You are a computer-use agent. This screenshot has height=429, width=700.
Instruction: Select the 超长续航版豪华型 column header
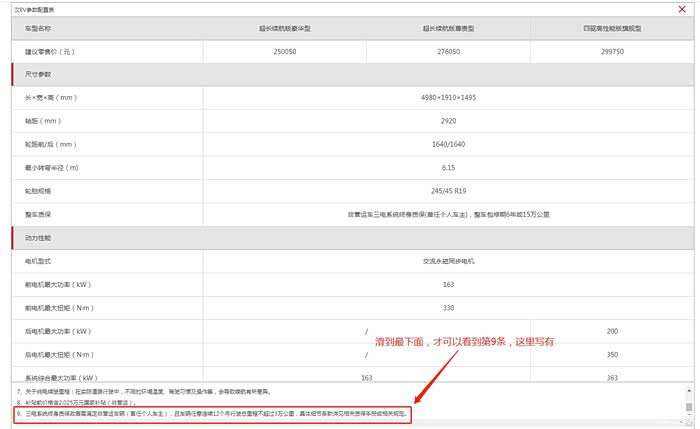click(x=285, y=29)
